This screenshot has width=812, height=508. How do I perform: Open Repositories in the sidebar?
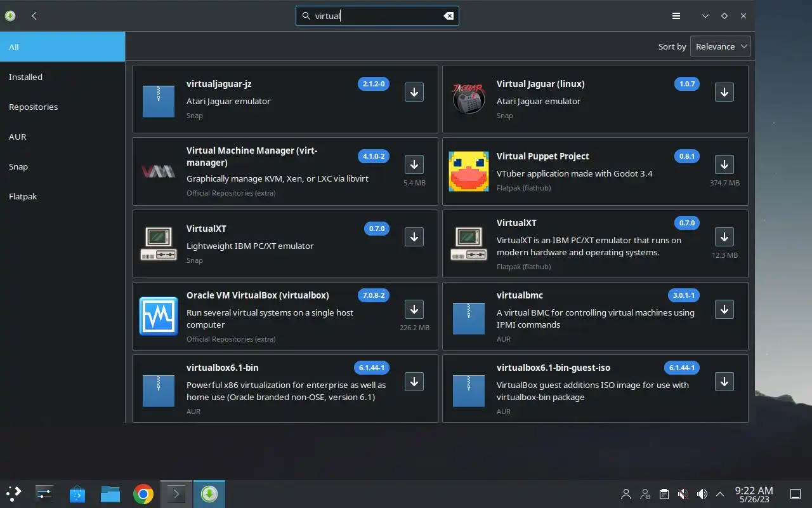pos(62,107)
